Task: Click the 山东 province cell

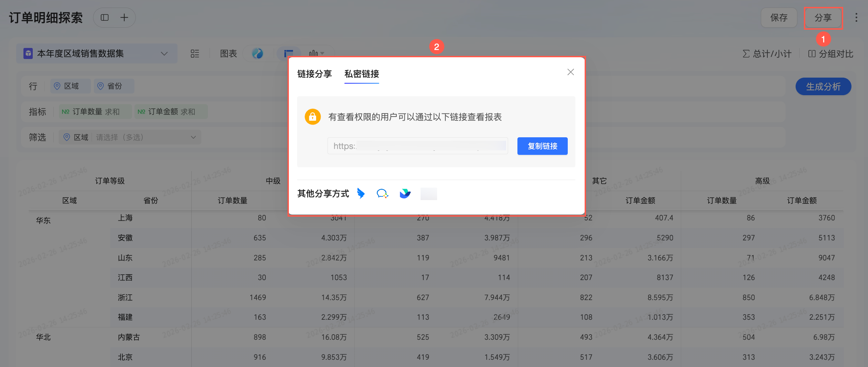Action: click(125, 258)
